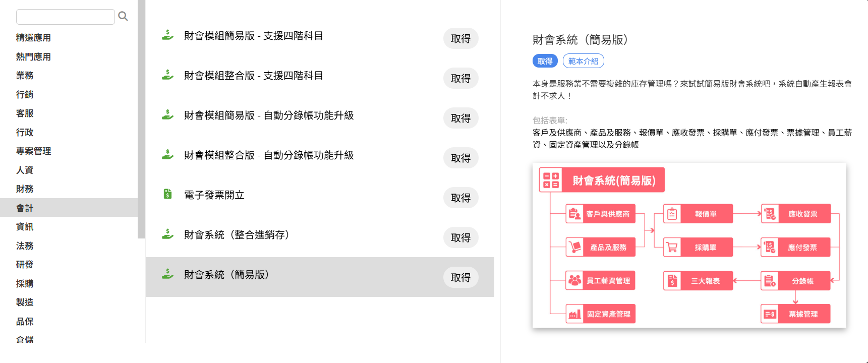Click the invoice icon next to 電子發票開立
Image resolution: width=868 pixels, height=363 pixels.
coord(167,194)
